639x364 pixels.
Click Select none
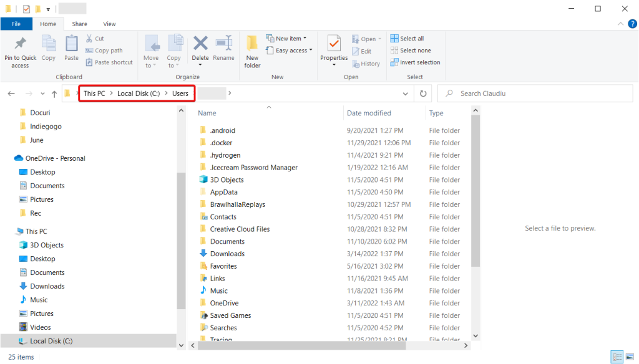[x=411, y=50]
